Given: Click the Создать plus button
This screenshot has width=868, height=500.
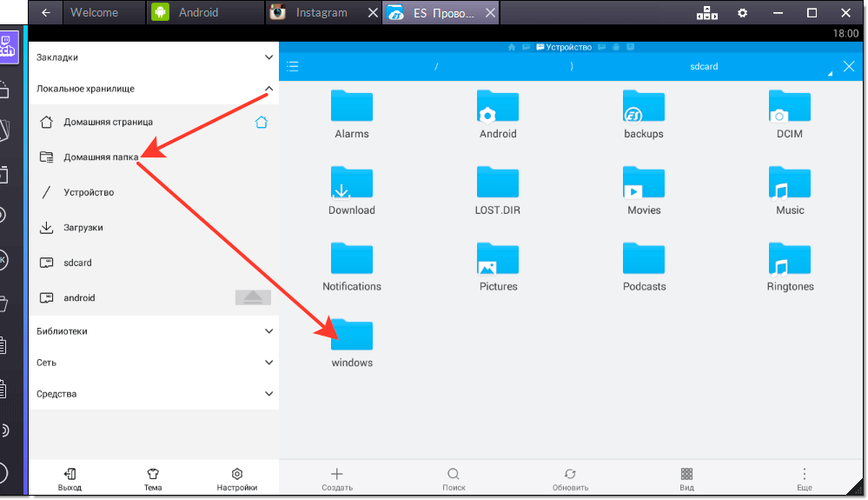Looking at the screenshot, I should tap(337, 479).
